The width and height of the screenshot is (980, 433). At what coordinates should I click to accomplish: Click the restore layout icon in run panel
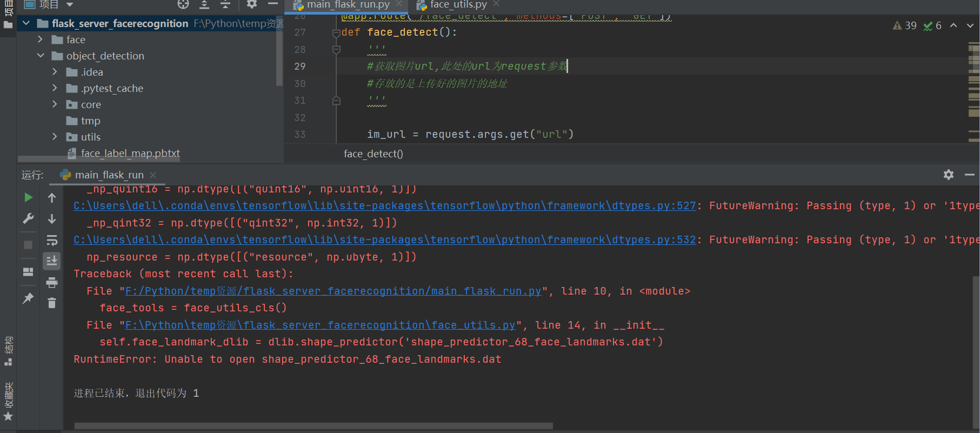28,272
